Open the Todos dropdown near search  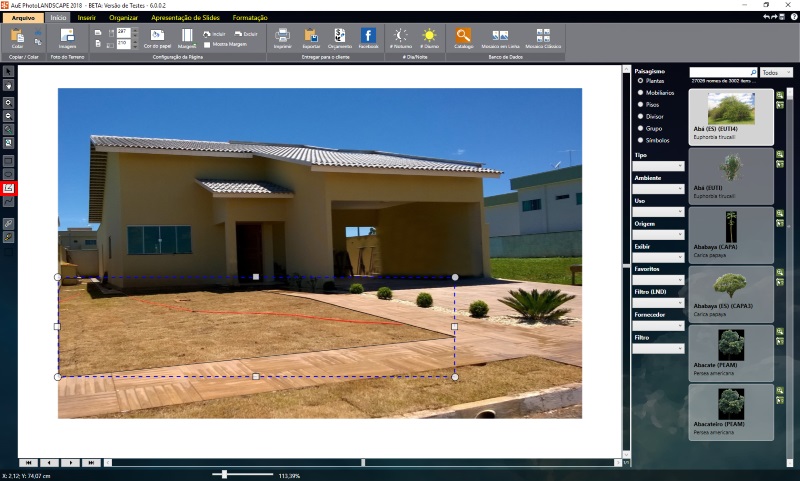click(776, 72)
